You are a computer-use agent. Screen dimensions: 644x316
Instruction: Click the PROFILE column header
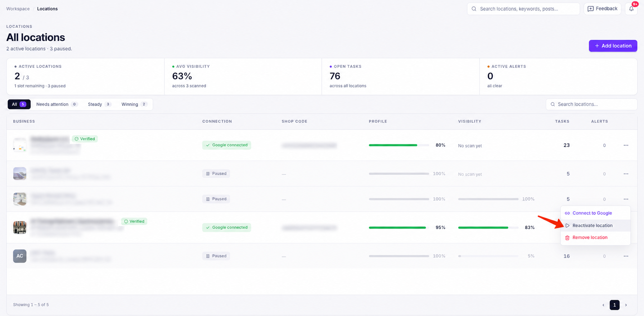pos(378,122)
